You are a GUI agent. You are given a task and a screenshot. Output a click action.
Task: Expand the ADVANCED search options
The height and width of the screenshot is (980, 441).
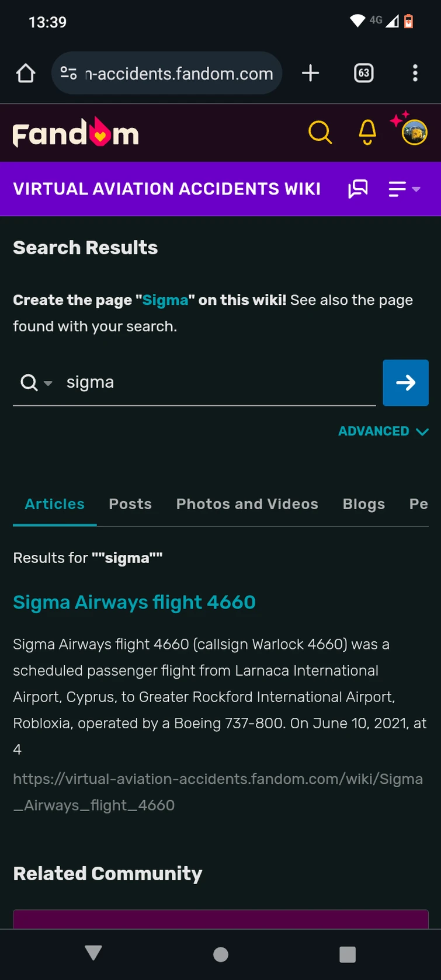[383, 431]
